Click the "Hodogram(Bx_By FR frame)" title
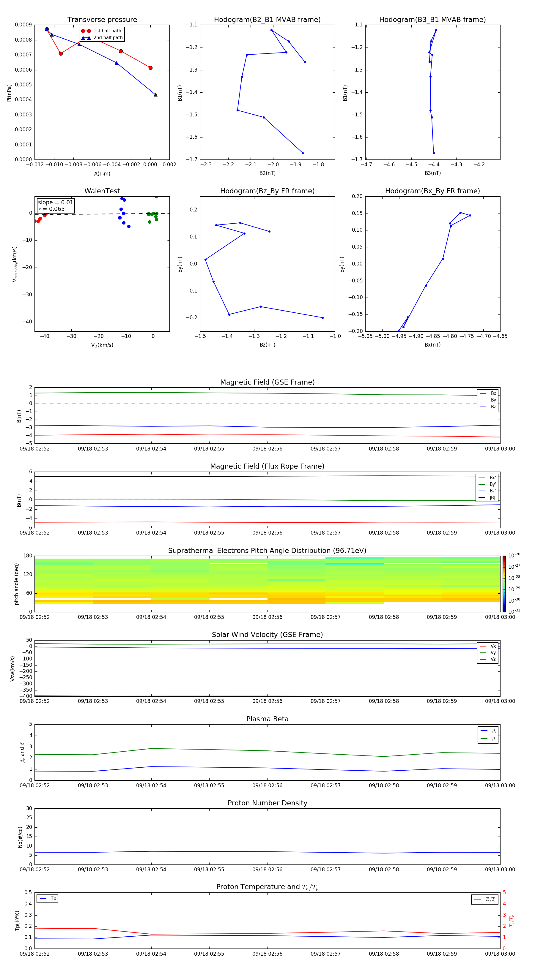 point(432,191)
